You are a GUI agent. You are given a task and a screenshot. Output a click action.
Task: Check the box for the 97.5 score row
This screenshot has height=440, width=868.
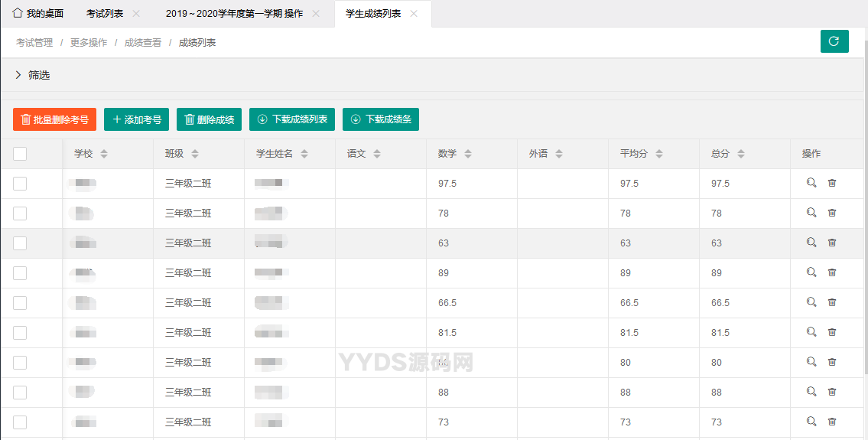pyautogui.click(x=20, y=184)
